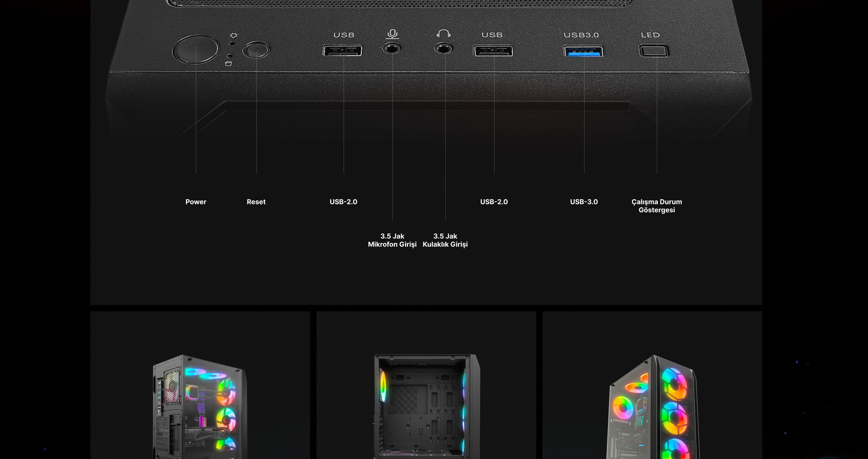The height and width of the screenshot is (459, 868).
Task: Click the "3.5 Jak Mikrofon Girişi" label
Action: [x=392, y=240]
